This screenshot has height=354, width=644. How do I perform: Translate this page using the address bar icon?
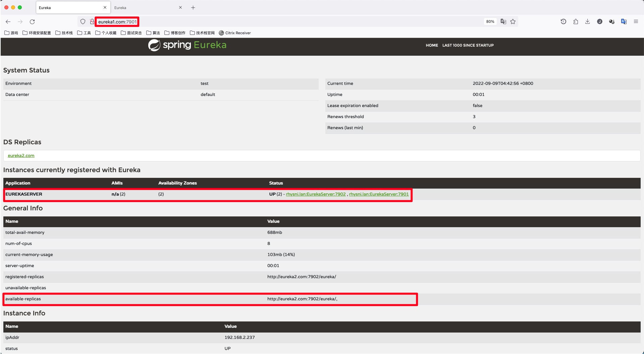[503, 22]
